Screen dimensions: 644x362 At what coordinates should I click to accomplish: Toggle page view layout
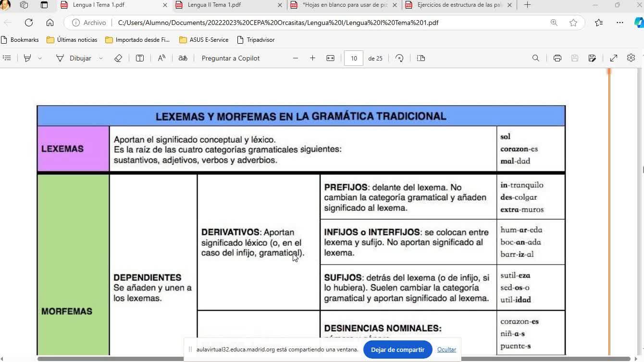421,58
